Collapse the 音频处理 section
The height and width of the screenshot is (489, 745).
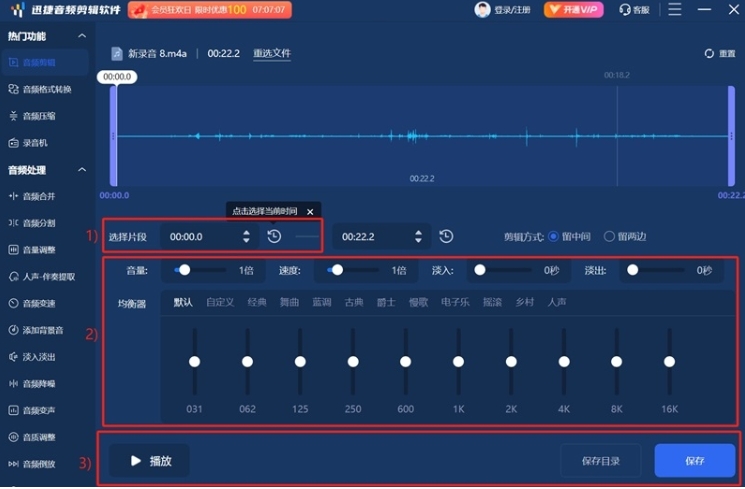[x=82, y=170]
